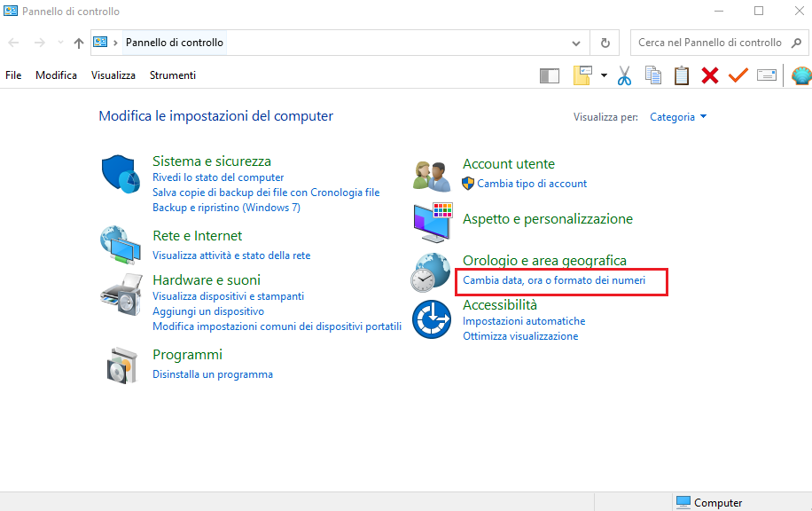The width and height of the screenshot is (812, 511).
Task: Open Hardware e suoni category
Action: pyautogui.click(x=207, y=279)
